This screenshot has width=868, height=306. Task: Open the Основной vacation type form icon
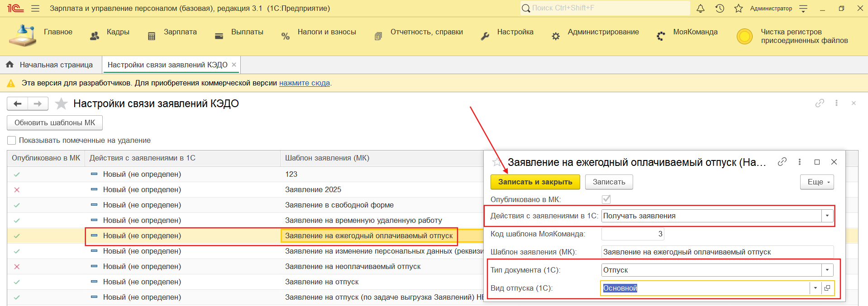[827, 288]
